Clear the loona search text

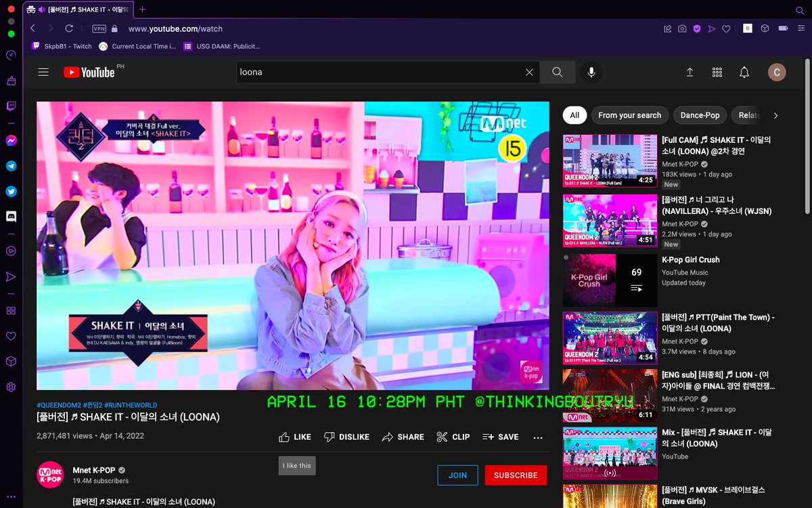529,72
